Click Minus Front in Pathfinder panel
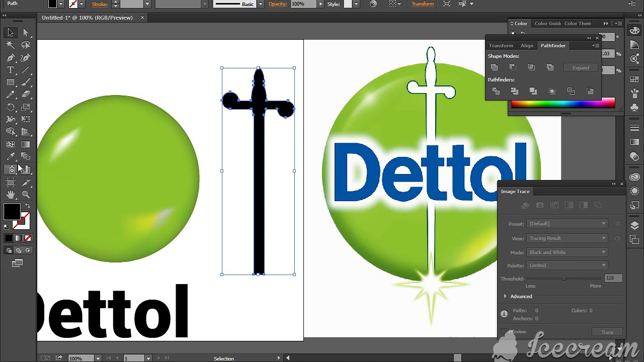The image size is (644, 362). tap(513, 67)
